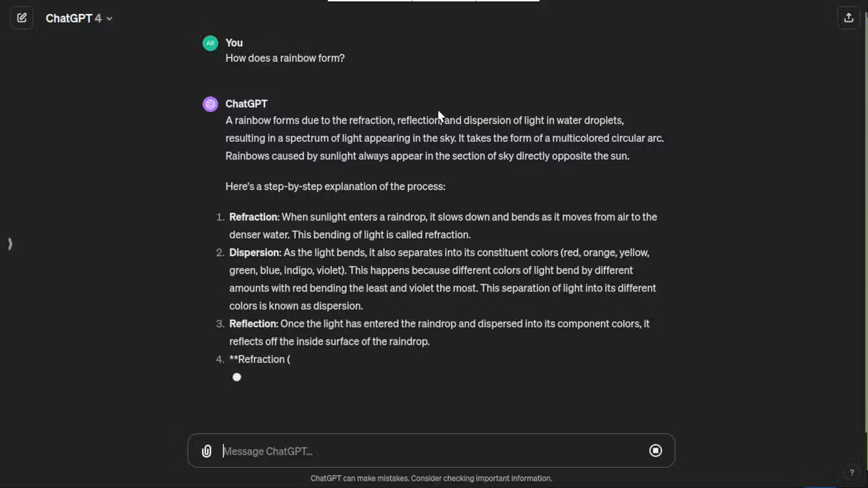Attach a file via the paperclip icon
This screenshot has height=488, width=868.
[x=206, y=451]
